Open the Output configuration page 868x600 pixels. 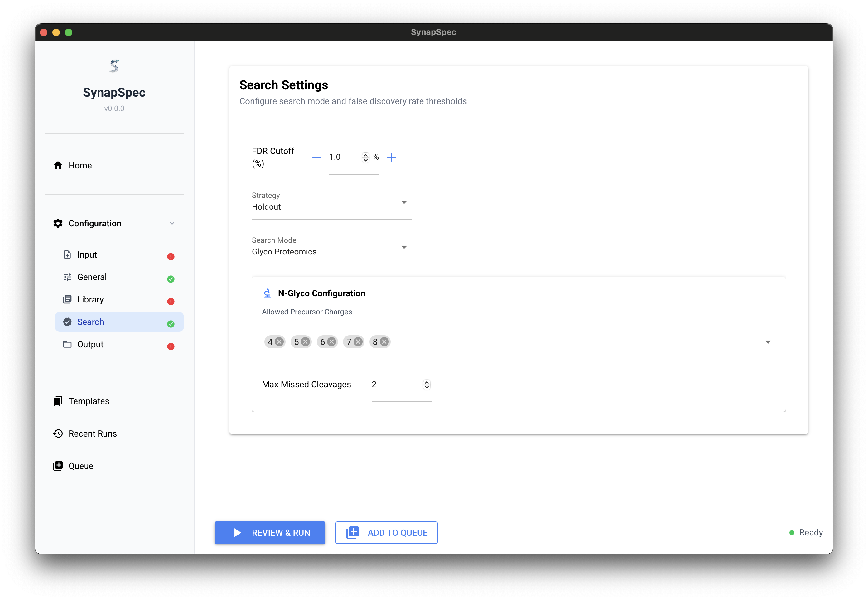coord(119,344)
